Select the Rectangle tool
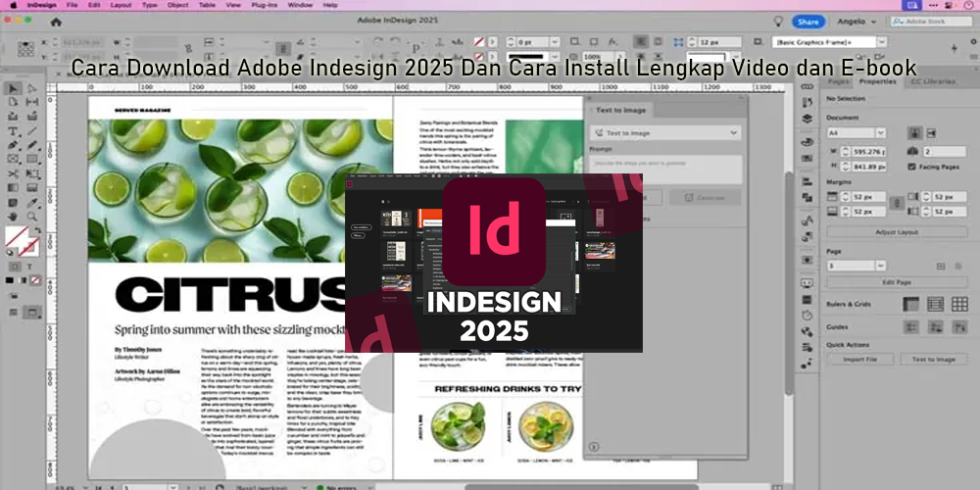Screen dimensions: 980x490 point(32,160)
